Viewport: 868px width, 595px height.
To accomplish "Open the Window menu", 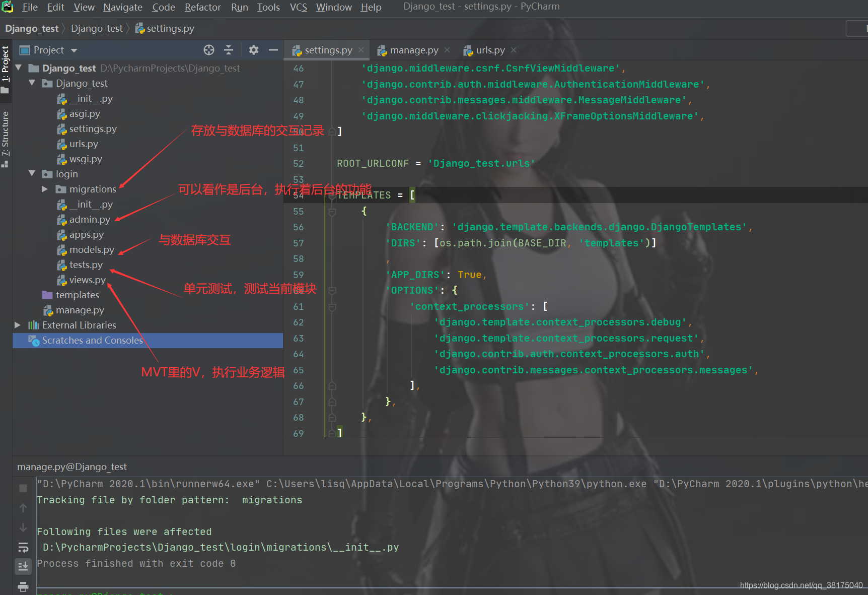I will pos(333,7).
